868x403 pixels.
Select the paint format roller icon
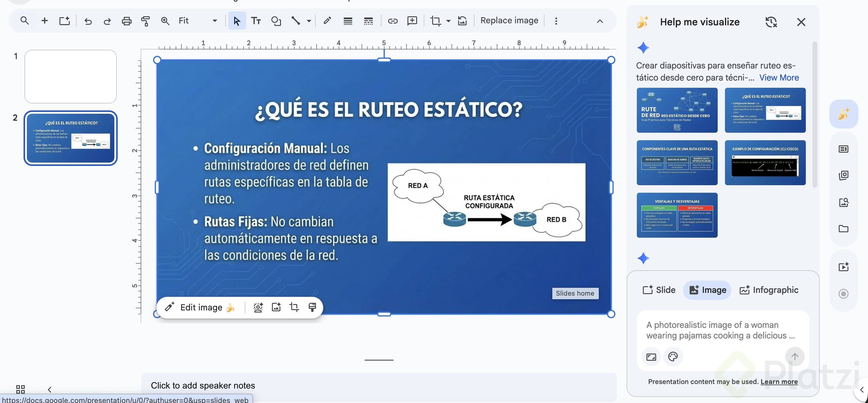pyautogui.click(x=145, y=21)
